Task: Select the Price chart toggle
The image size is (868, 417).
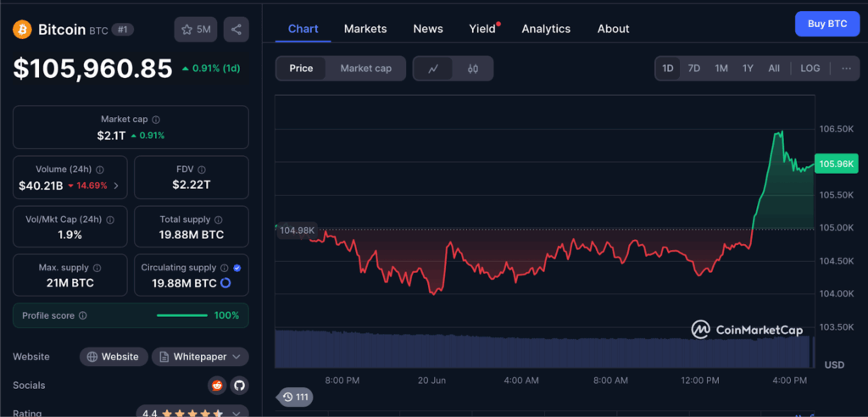Action: click(301, 69)
